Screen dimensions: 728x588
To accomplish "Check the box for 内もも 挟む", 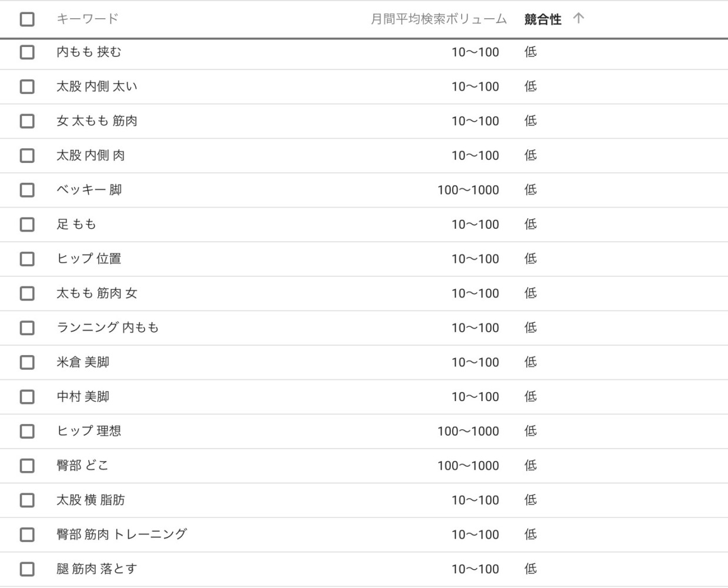I will [x=27, y=52].
